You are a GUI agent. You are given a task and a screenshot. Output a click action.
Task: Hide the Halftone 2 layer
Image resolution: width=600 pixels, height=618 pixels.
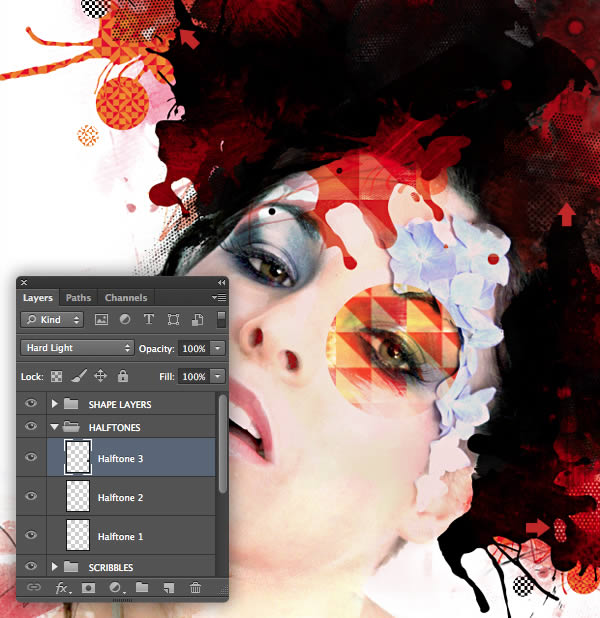[31, 496]
